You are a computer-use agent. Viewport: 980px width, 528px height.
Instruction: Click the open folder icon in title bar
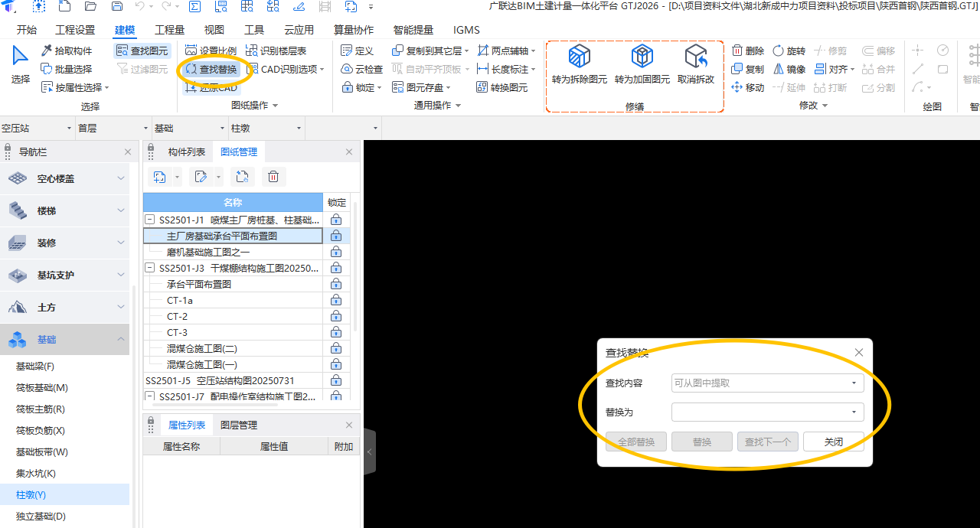pos(90,7)
